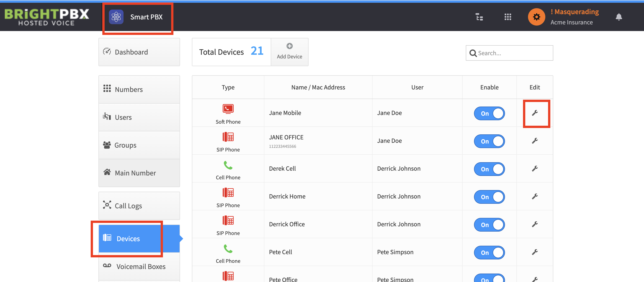The image size is (644, 282).
Task: Select Devices in the sidebar
Action: pos(139,238)
